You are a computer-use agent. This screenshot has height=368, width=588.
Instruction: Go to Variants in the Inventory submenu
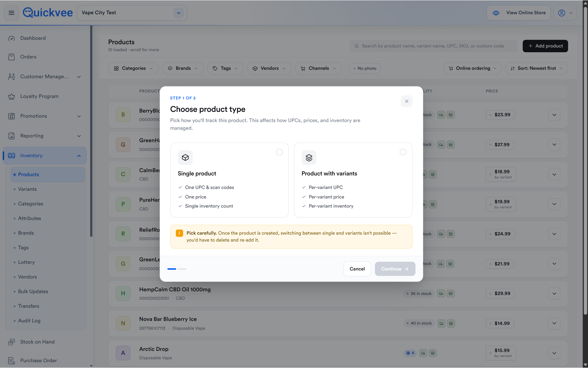pos(27,189)
